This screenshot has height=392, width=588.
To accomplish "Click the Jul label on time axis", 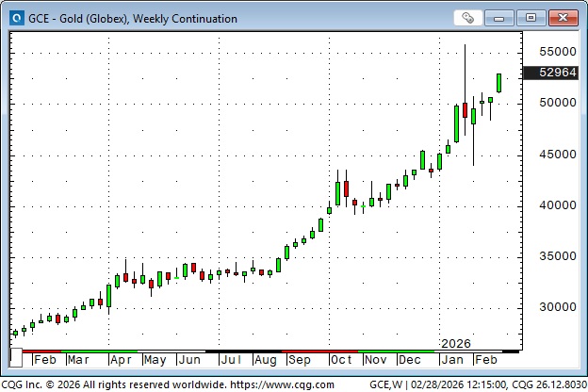I will click(230, 360).
